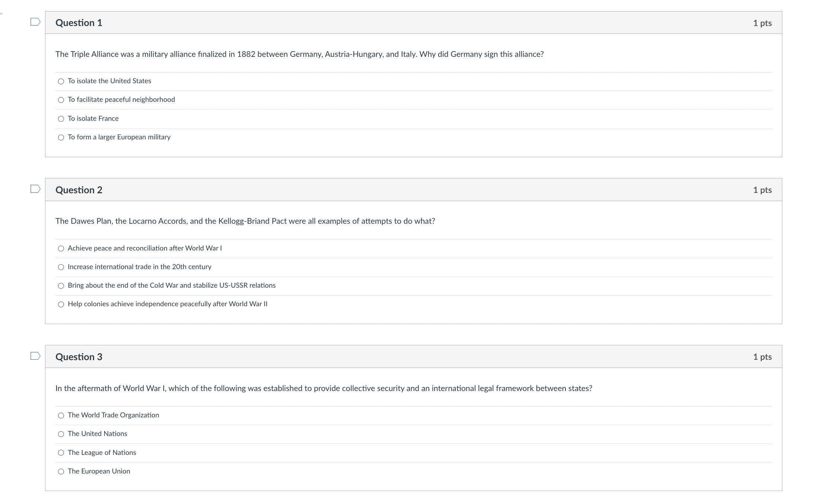Viewport: 840px width, 504px height.
Task: Click the Dawes Plan question text
Action: (x=245, y=221)
